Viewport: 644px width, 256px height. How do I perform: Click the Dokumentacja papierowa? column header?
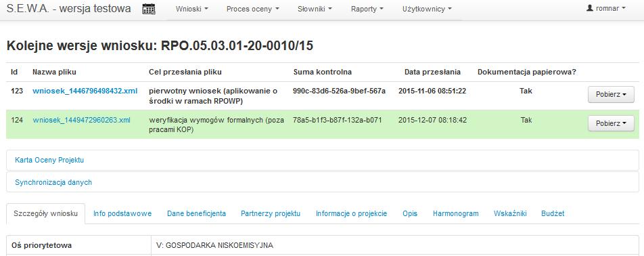point(526,72)
